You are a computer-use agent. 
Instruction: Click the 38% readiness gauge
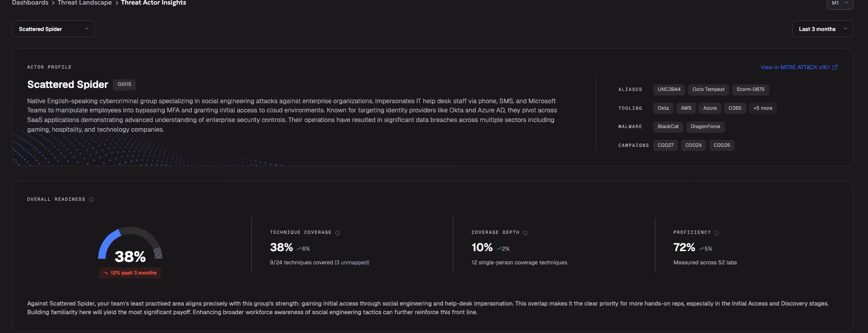[130, 245]
